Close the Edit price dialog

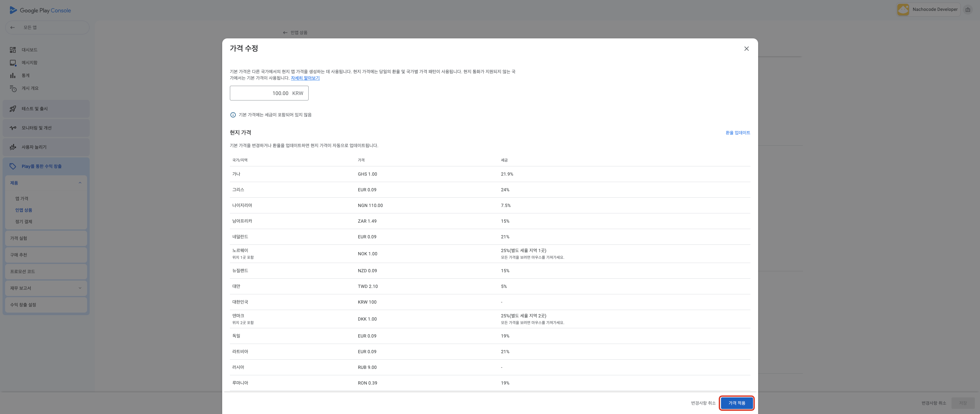tap(746, 49)
